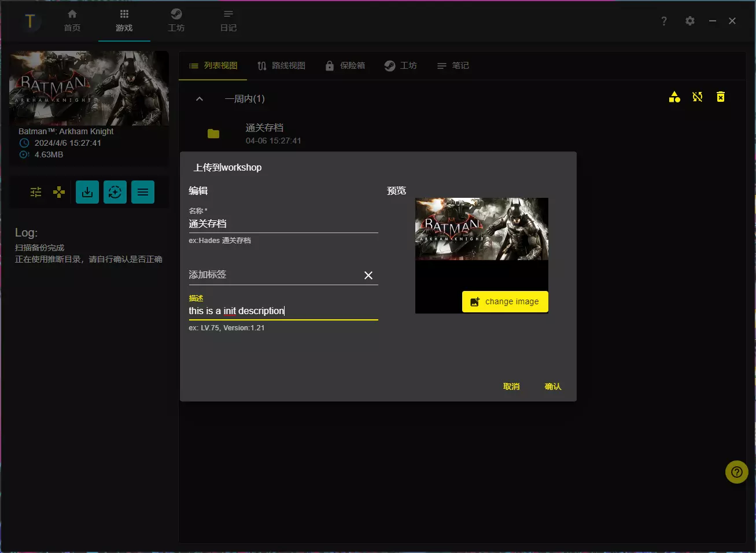Image resolution: width=756 pixels, height=553 pixels.
Task: Click the 扫描备份完成 log line
Action: pyautogui.click(x=40, y=248)
